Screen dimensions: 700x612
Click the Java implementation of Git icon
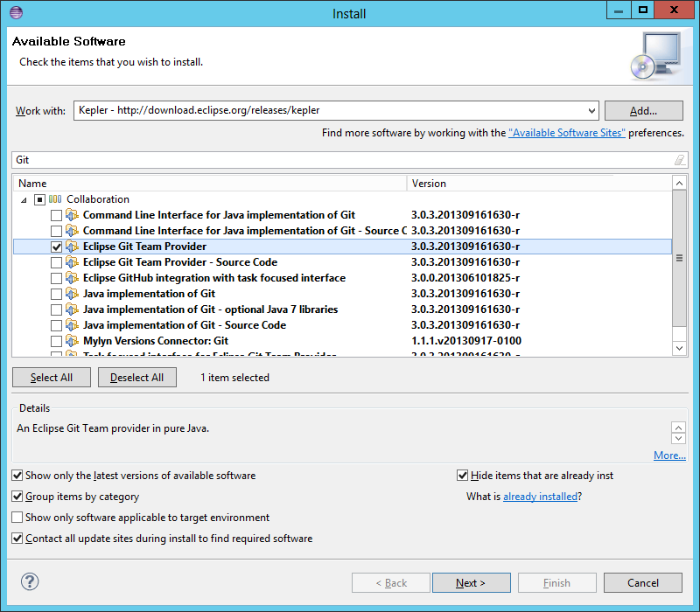(73, 294)
